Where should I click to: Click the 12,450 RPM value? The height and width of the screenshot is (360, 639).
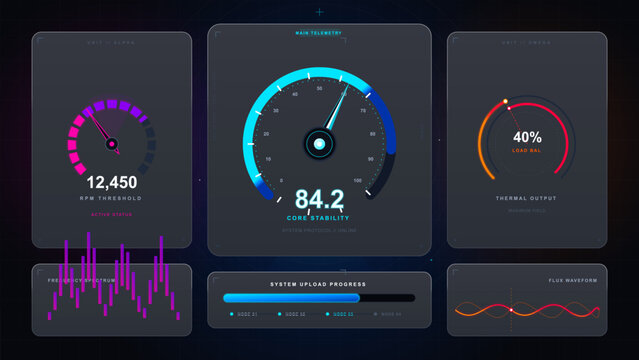tap(112, 182)
